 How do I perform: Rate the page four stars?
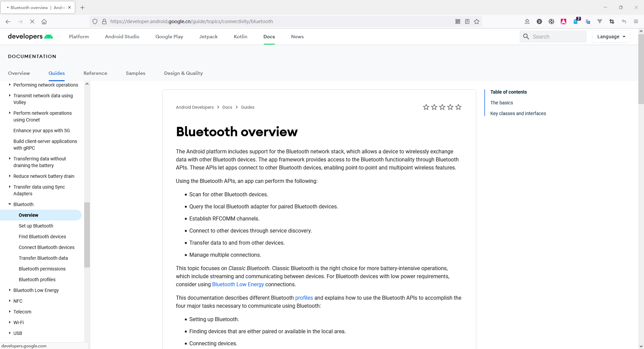450,107
